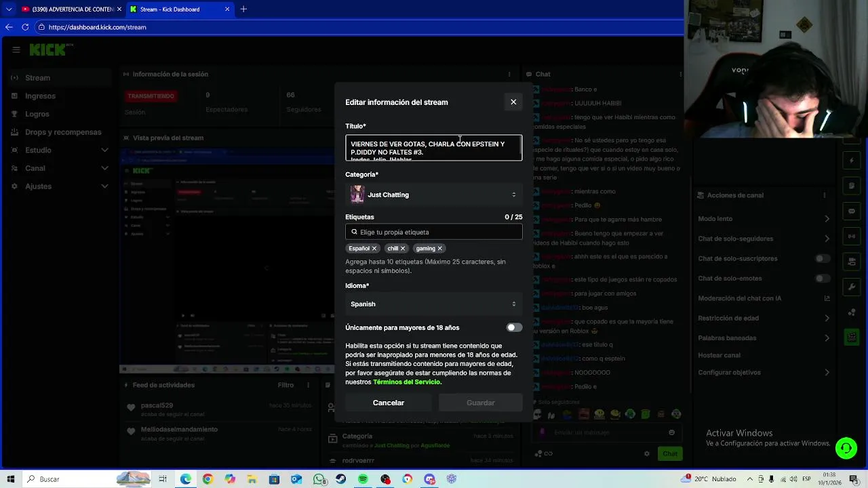Open the sidebar hamburger menu

16,49
